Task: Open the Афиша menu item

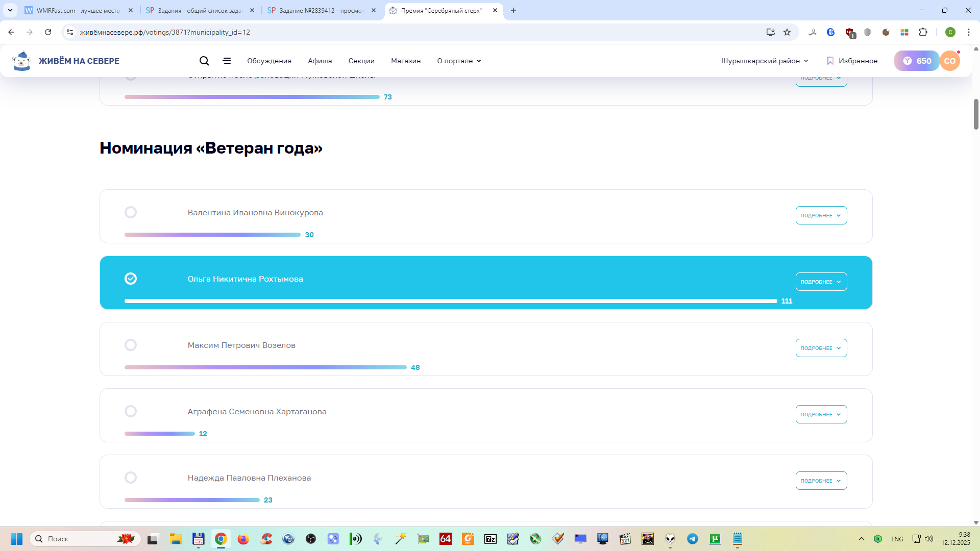Action: [320, 61]
